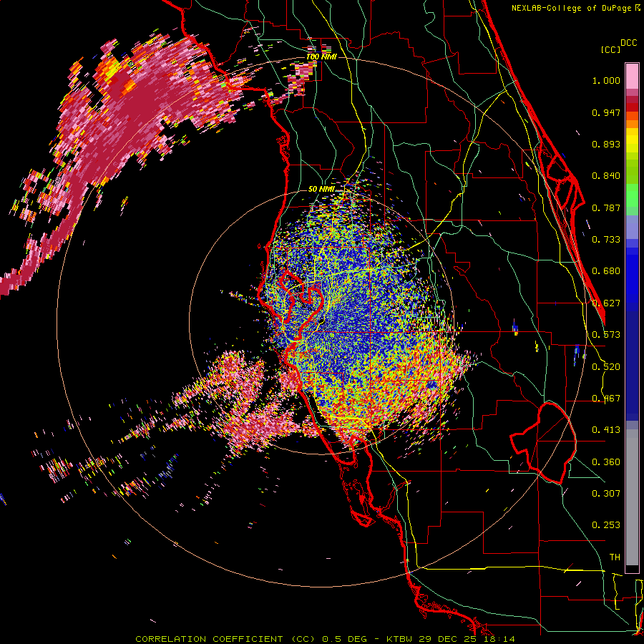Click the CORRELATION COEFFICIENT caption text
This screenshot has height=644, width=644.
point(209,639)
